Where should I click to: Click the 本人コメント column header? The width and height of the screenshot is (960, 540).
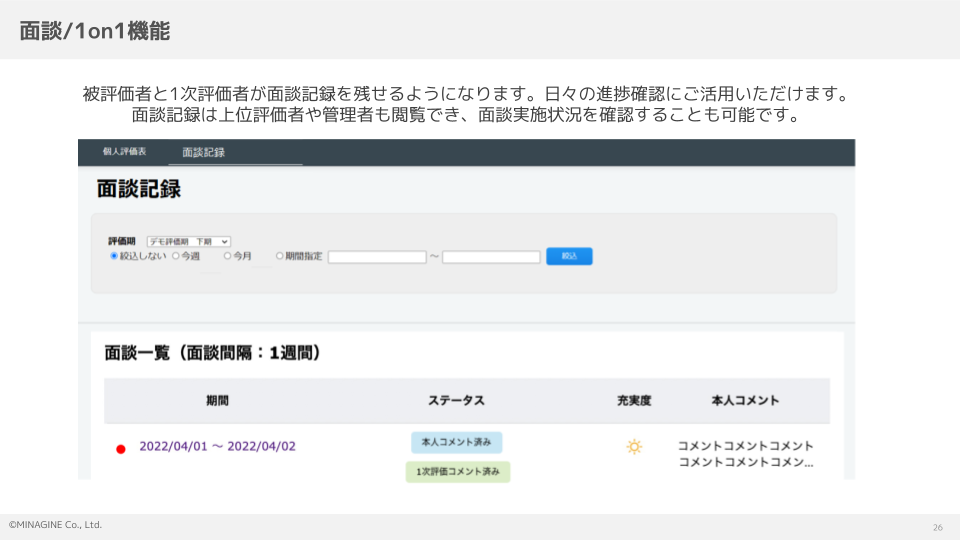[745, 400]
